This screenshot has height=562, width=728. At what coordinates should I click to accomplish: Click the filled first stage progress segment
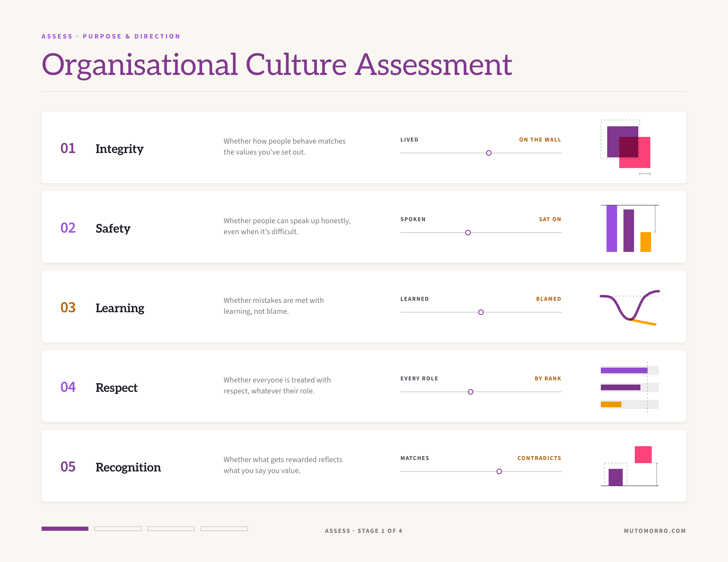click(65, 529)
